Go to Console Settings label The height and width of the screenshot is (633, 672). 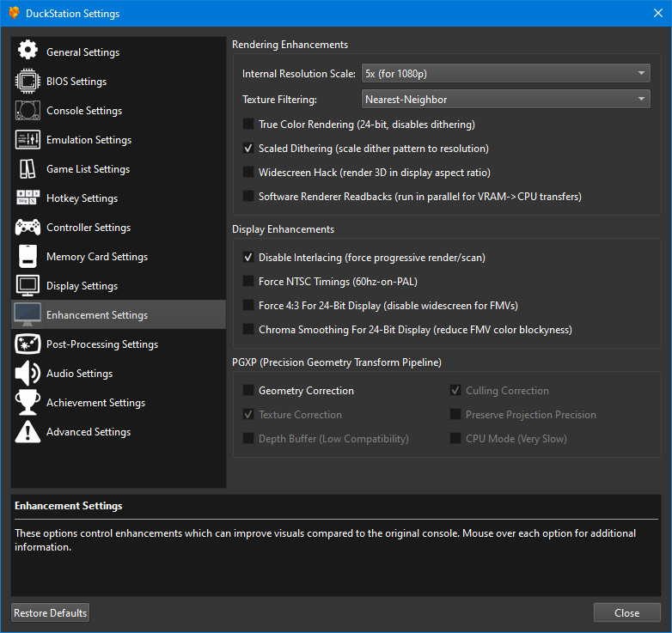[84, 111]
